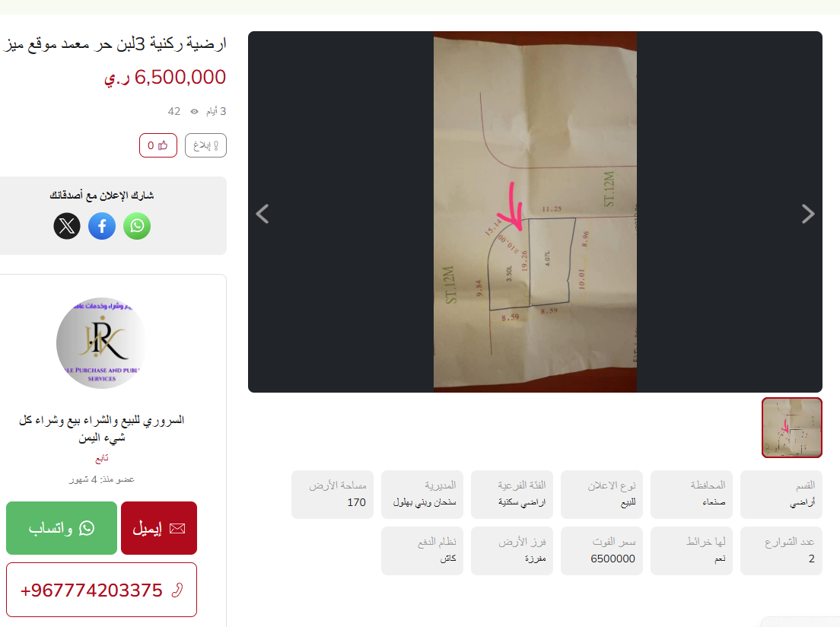Share the listing on Facebook
Image resolution: width=840 pixels, height=627 pixels.
(102, 225)
